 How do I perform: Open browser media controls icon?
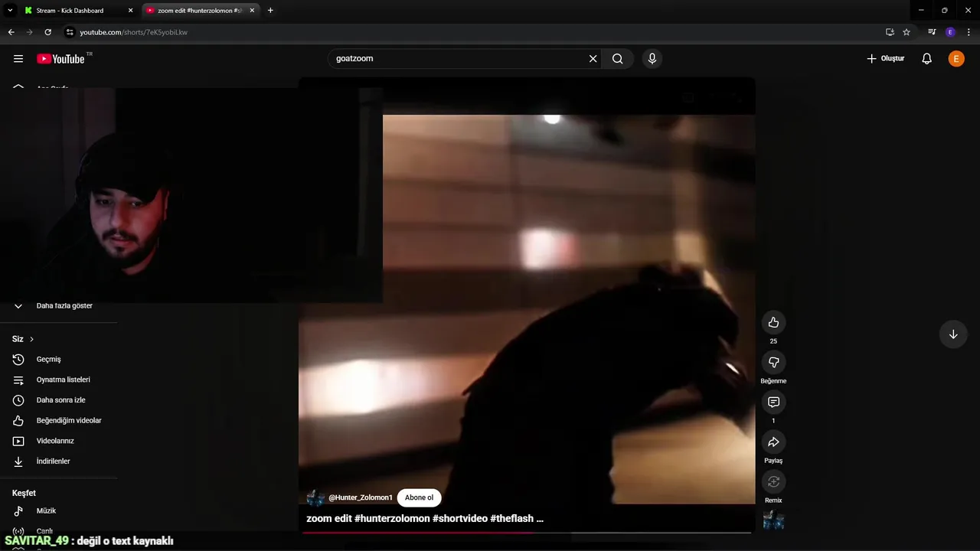click(932, 32)
